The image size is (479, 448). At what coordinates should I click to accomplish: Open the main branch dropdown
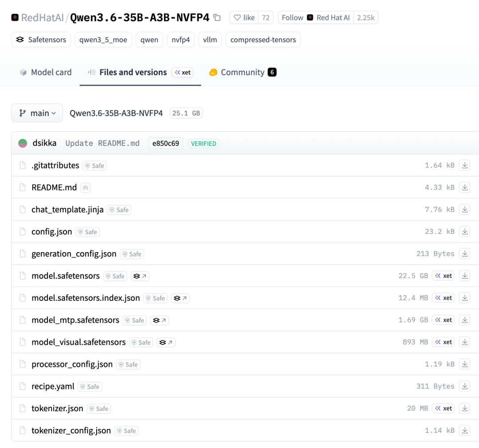pos(37,113)
